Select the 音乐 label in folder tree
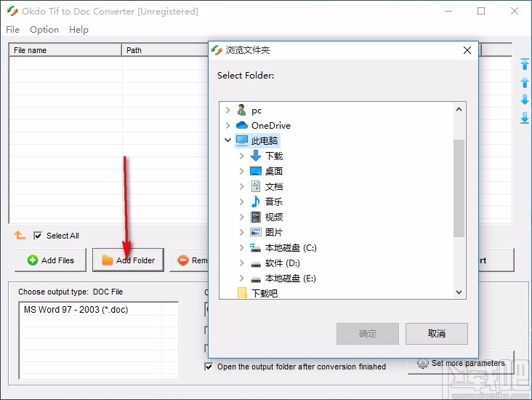This screenshot has width=532, height=400. [273, 201]
